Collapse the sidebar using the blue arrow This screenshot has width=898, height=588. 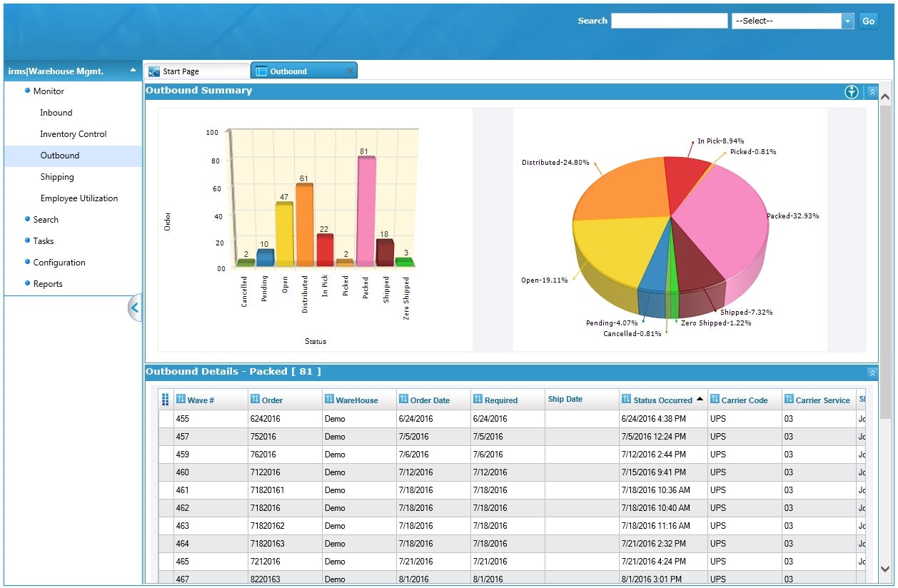[135, 308]
